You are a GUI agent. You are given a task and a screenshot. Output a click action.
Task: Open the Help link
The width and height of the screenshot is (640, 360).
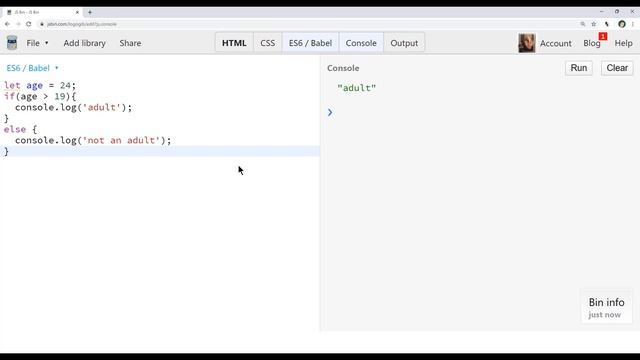(x=623, y=43)
